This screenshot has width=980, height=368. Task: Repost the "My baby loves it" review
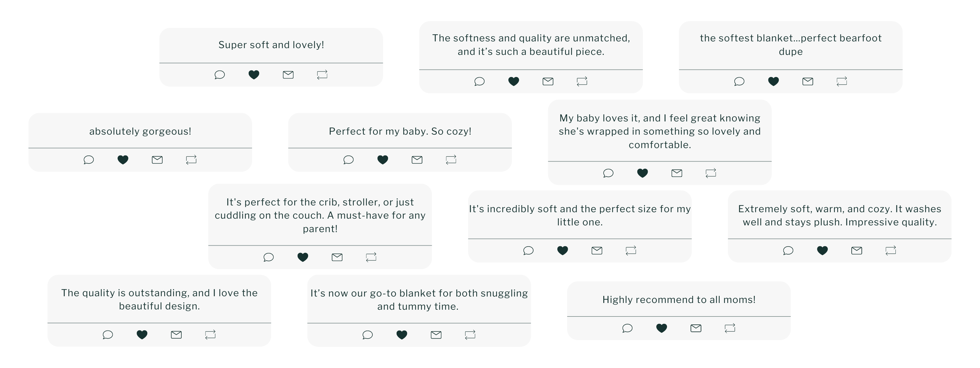click(x=711, y=173)
